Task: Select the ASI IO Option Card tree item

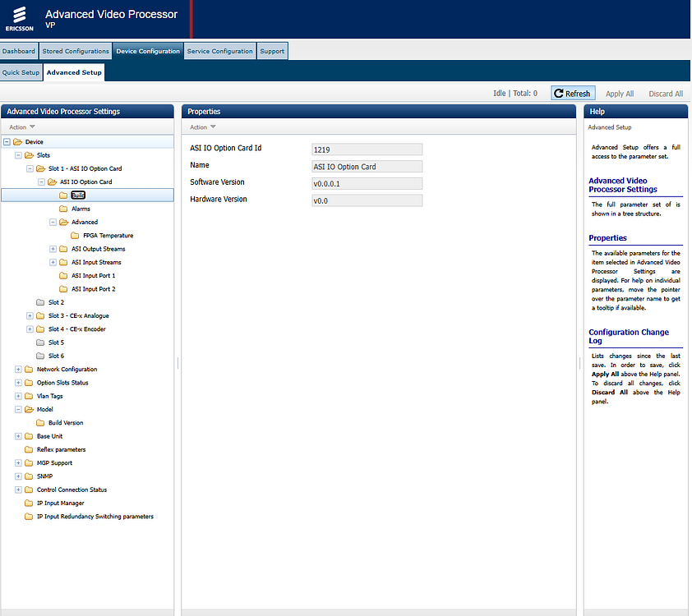Action: [86, 182]
